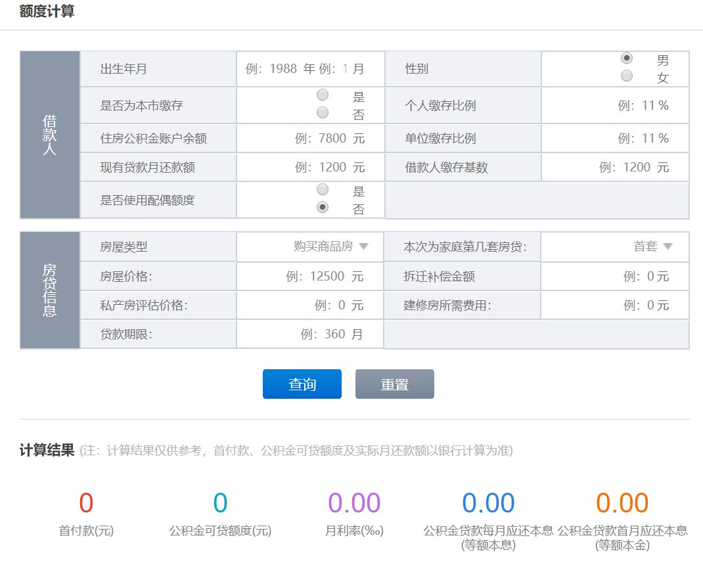This screenshot has width=703, height=588.
Task: Click the 查询 button
Action: click(x=302, y=384)
